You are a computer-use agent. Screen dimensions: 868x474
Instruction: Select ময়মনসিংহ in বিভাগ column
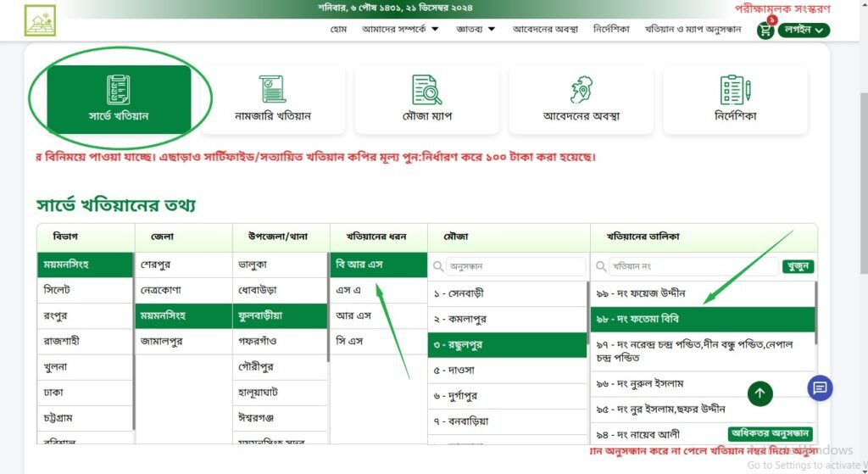click(85, 265)
